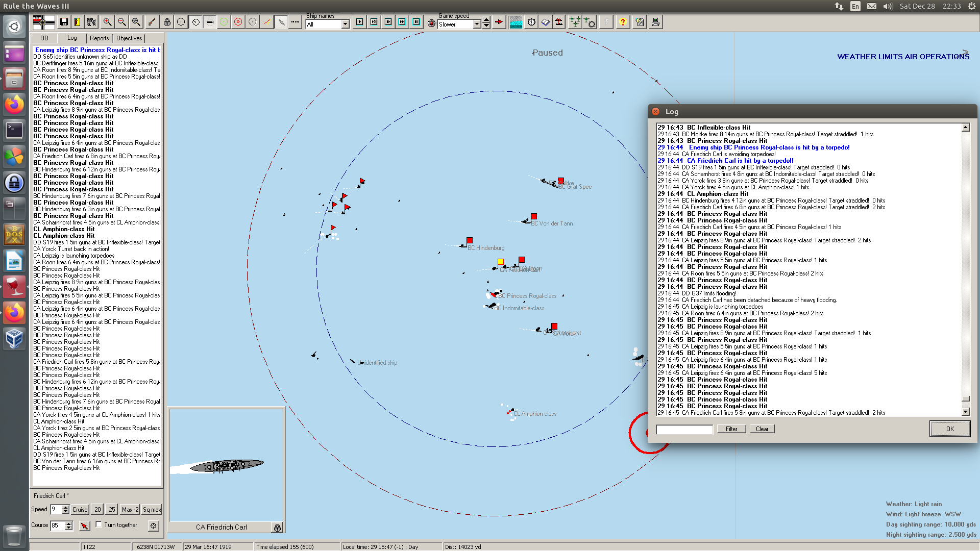Open the Ship names dropdown
980x551 pixels.
pos(345,24)
